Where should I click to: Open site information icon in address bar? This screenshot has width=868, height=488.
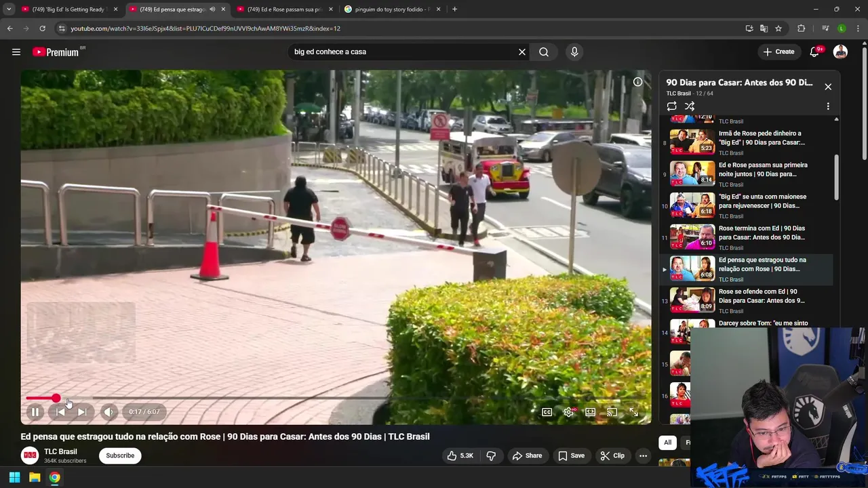click(62, 28)
